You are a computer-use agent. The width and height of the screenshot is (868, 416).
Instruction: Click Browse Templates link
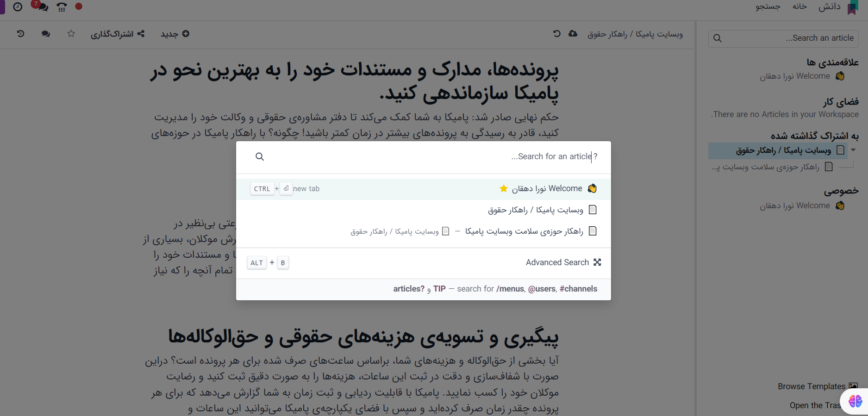(x=812, y=386)
